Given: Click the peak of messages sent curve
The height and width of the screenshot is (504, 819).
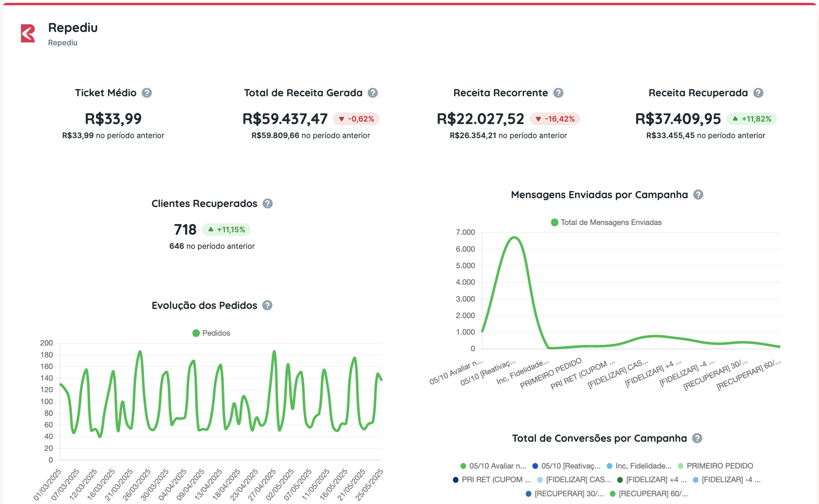Looking at the screenshot, I should pyautogui.click(x=514, y=238).
